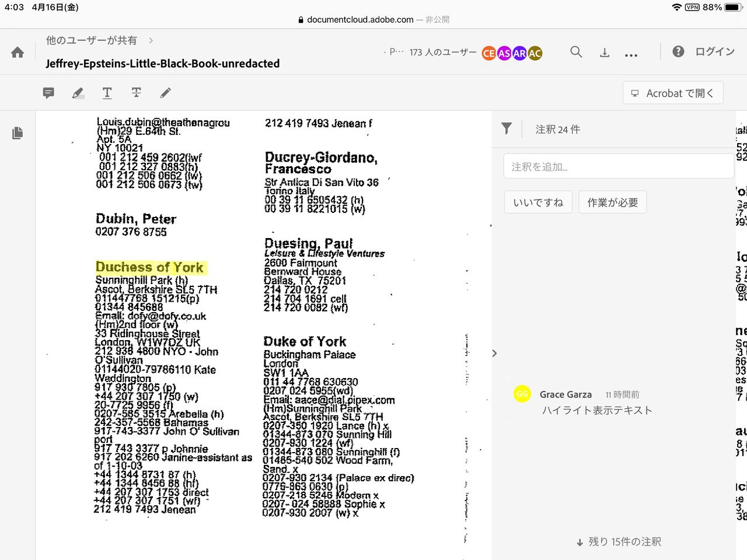
Task: Select the underline text tool
Action: point(107,93)
